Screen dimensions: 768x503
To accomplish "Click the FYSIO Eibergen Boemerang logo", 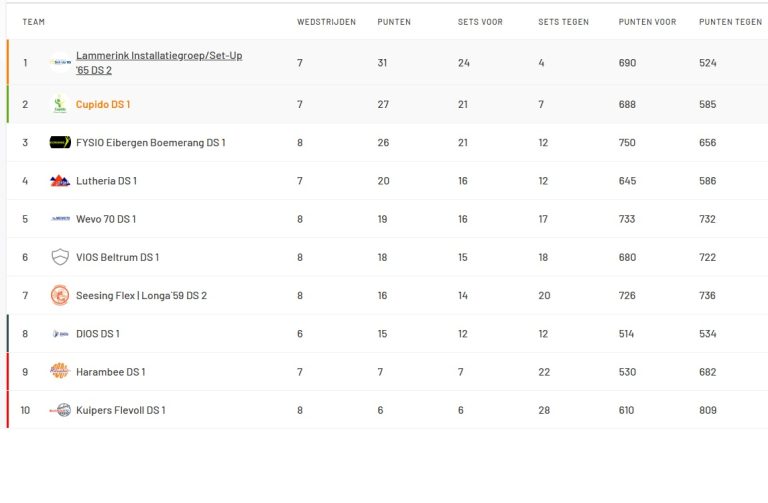I will point(60,143).
